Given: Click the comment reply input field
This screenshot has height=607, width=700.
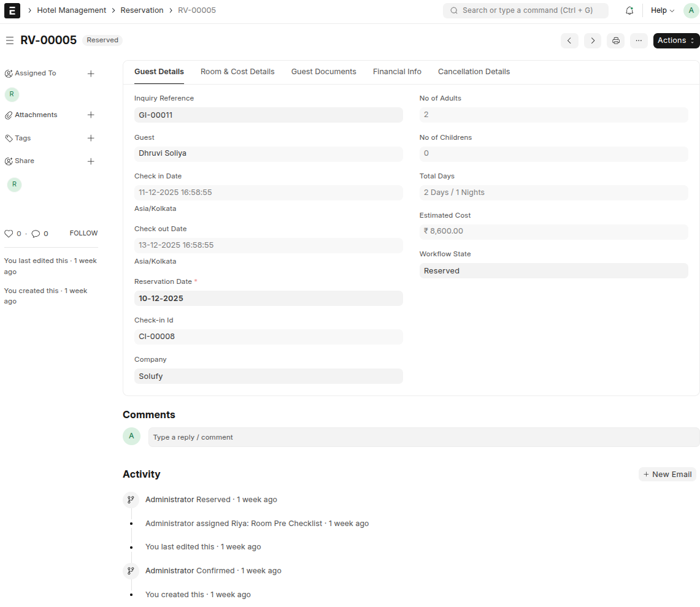Looking at the screenshot, I should (x=424, y=437).
